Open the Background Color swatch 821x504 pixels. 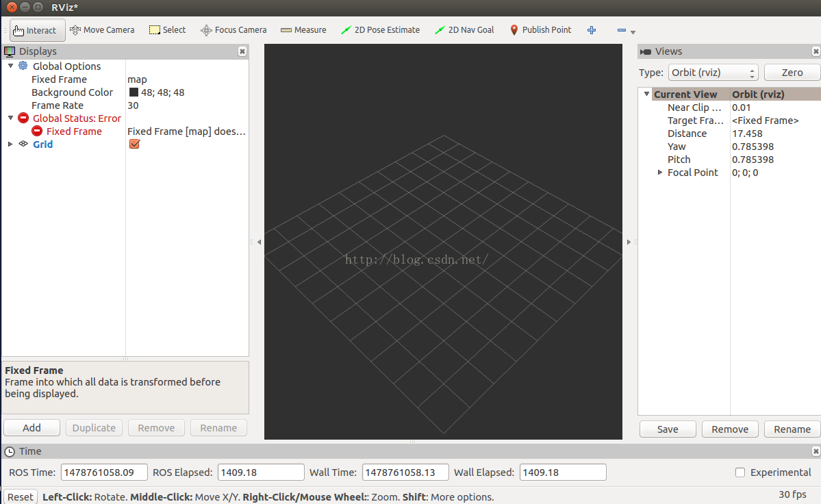point(134,92)
